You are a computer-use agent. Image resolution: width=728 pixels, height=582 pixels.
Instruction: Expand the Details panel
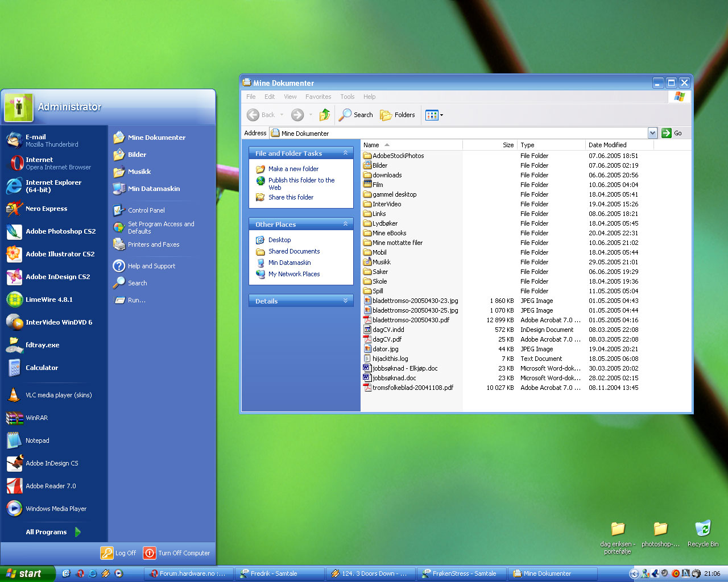pos(345,301)
